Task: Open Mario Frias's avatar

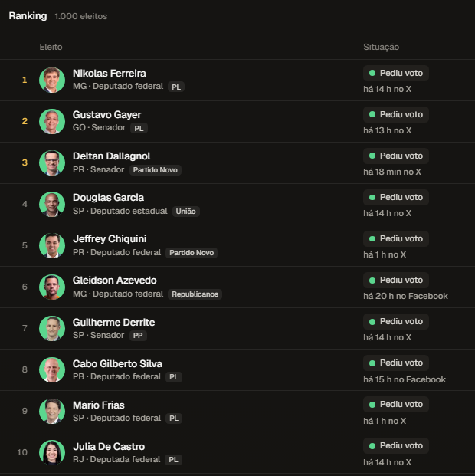Action: click(52, 411)
